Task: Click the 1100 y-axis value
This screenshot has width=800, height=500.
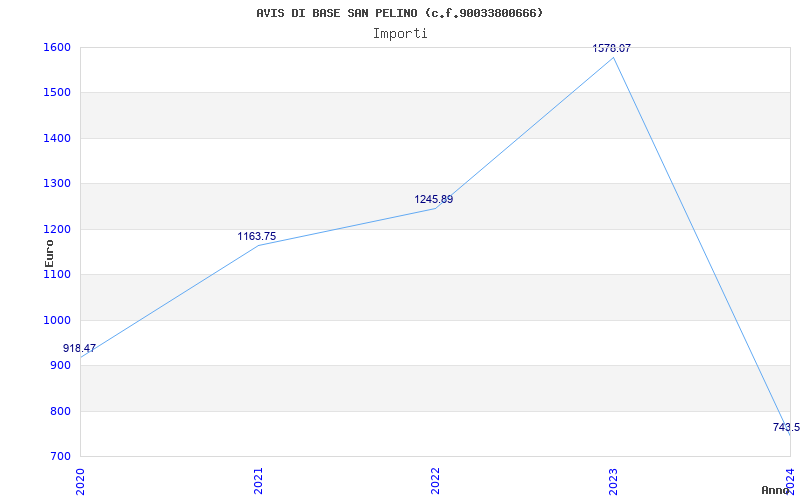Action: tap(57, 274)
